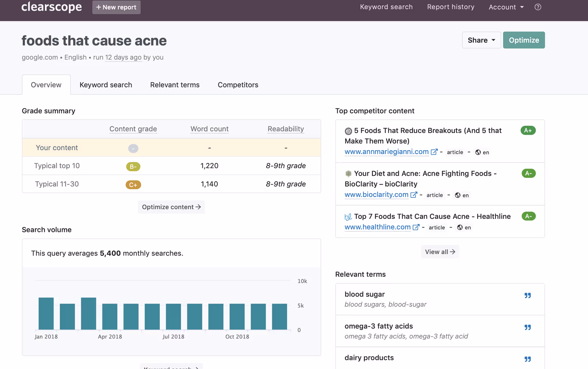Create a New report
The height and width of the screenshot is (369, 588).
(x=116, y=7)
